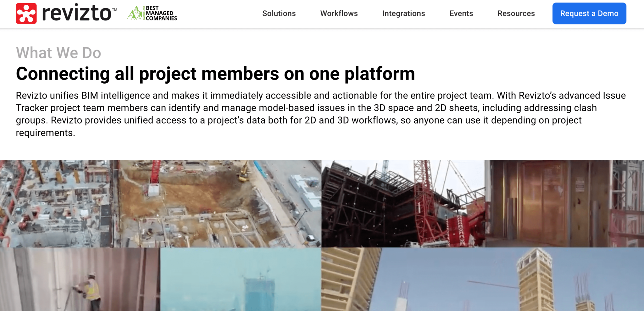The image size is (644, 311).
Task: Click the What We Do heading
Action: (58, 53)
